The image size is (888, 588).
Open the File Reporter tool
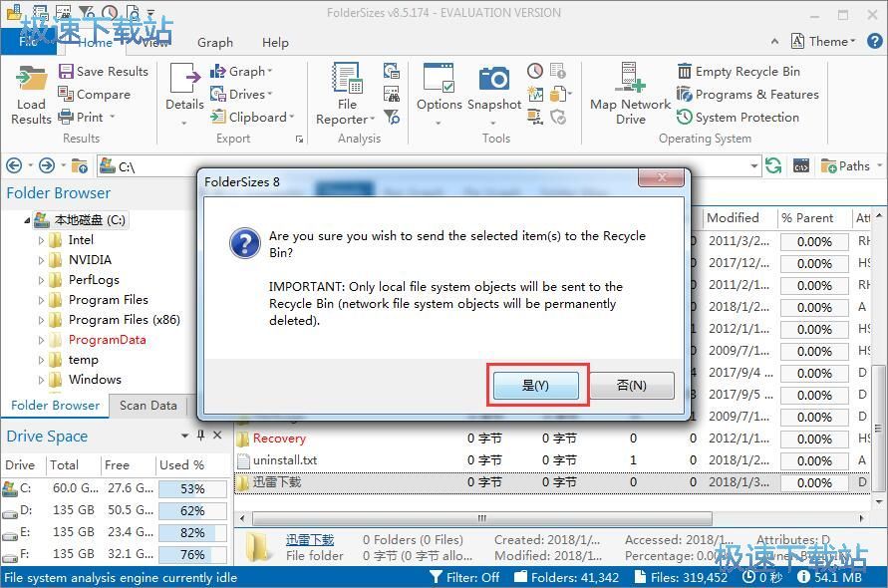[347, 80]
